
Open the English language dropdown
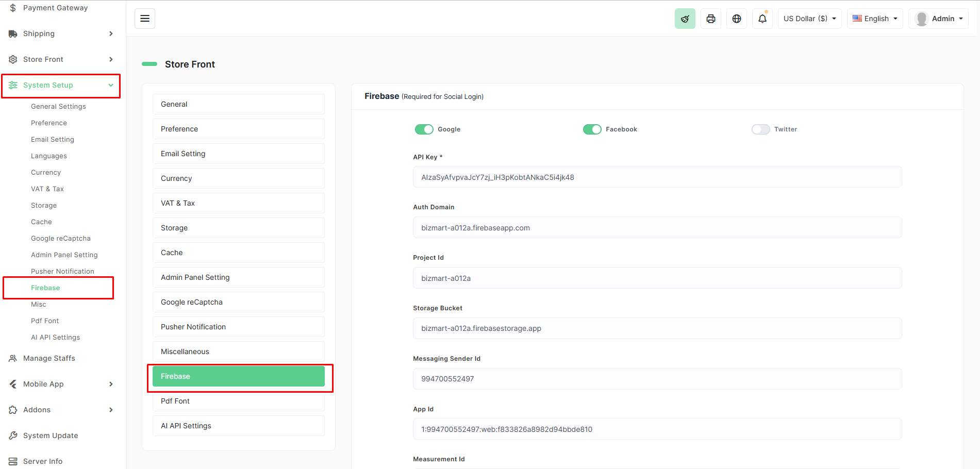(875, 19)
